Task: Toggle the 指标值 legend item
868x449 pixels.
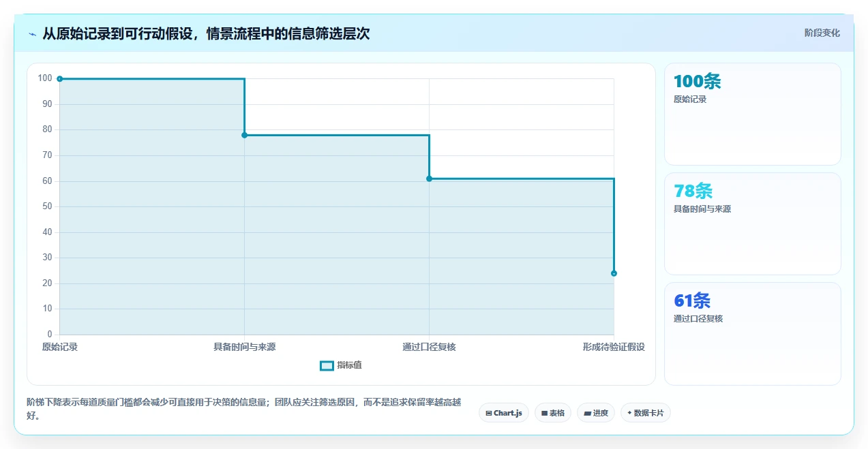Action: [x=341, y=365]
